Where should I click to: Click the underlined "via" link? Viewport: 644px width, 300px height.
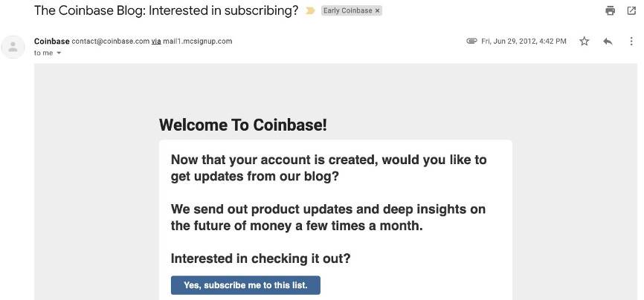(156, 41)
